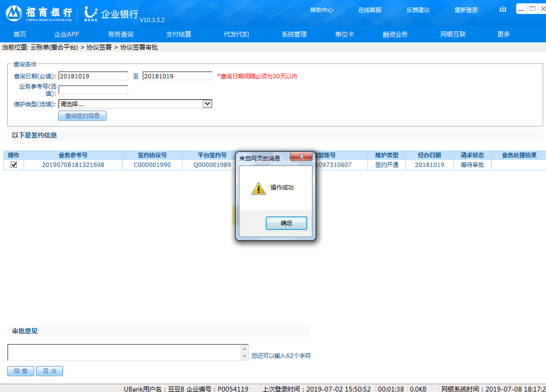Maximize the bank client window
Viewport: 546px width, 392px height.
[x=532, y=9]
